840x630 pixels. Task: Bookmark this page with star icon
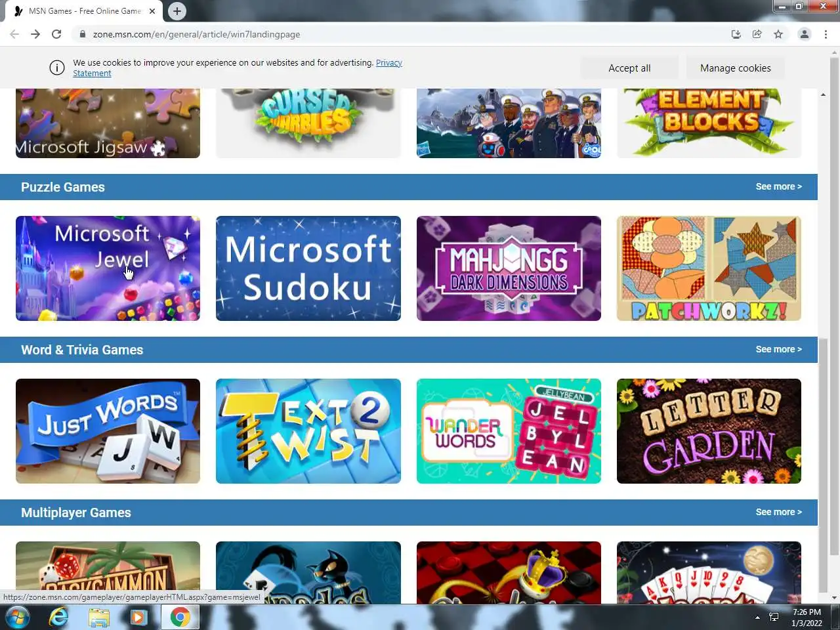point(778,34)
